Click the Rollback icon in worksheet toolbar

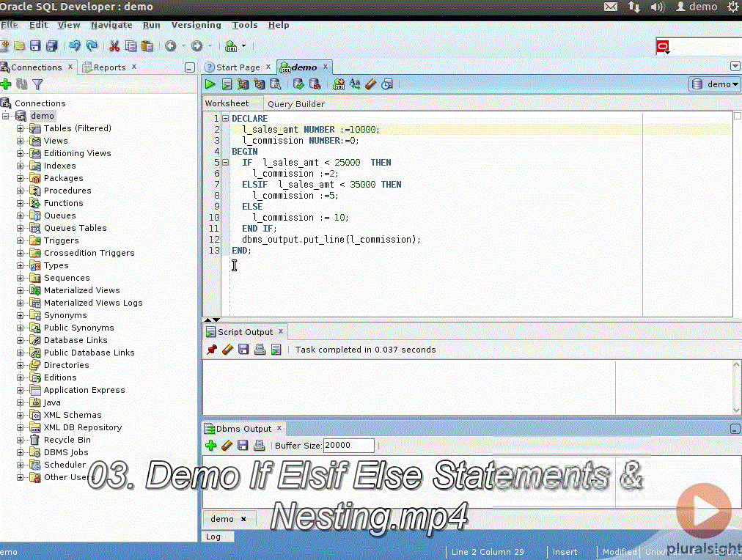click(315, 84)
